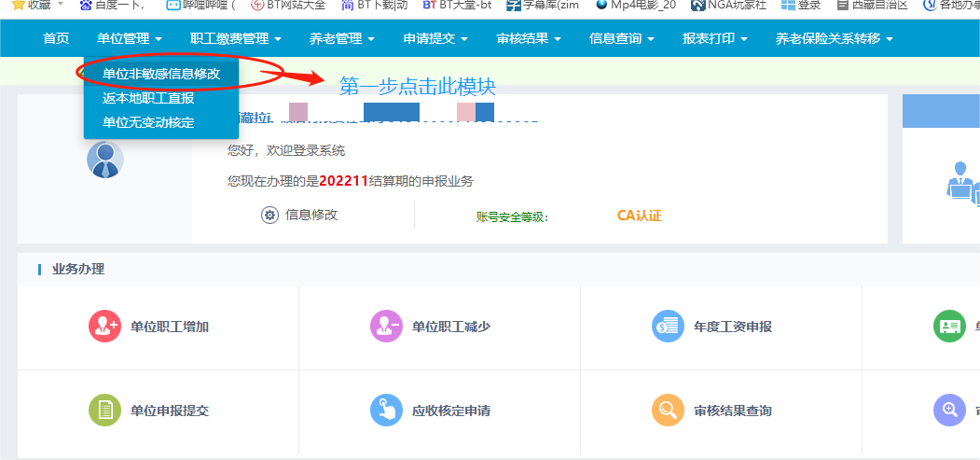Click the 单位申报提交 green document icon
980x460 pixels.
click(104, 411)
